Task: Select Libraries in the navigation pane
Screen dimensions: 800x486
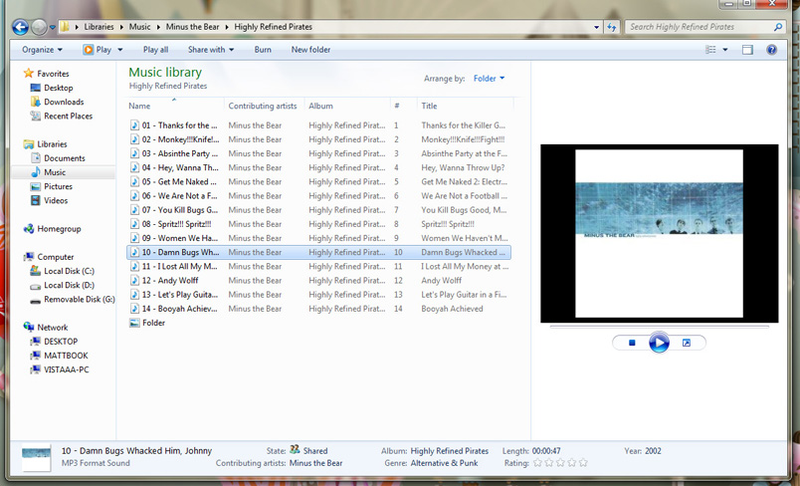Action: [x=52, y=144]
